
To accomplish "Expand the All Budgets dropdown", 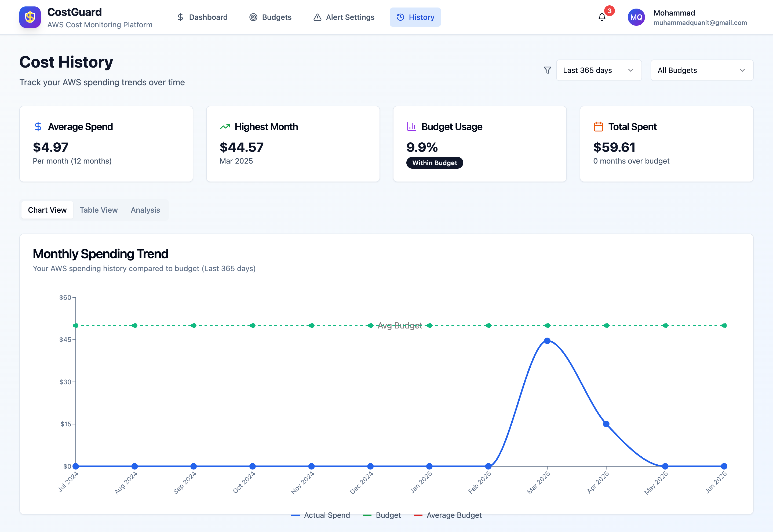I will (x=697, y=70).
